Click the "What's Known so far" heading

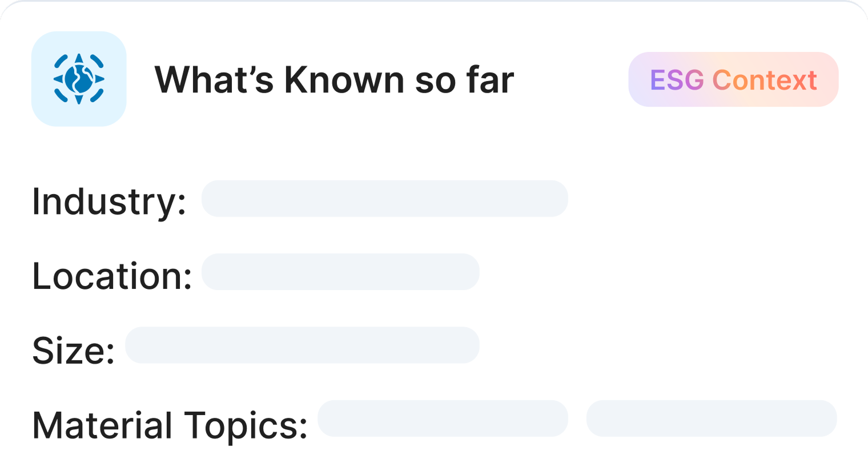click(334, 79)
